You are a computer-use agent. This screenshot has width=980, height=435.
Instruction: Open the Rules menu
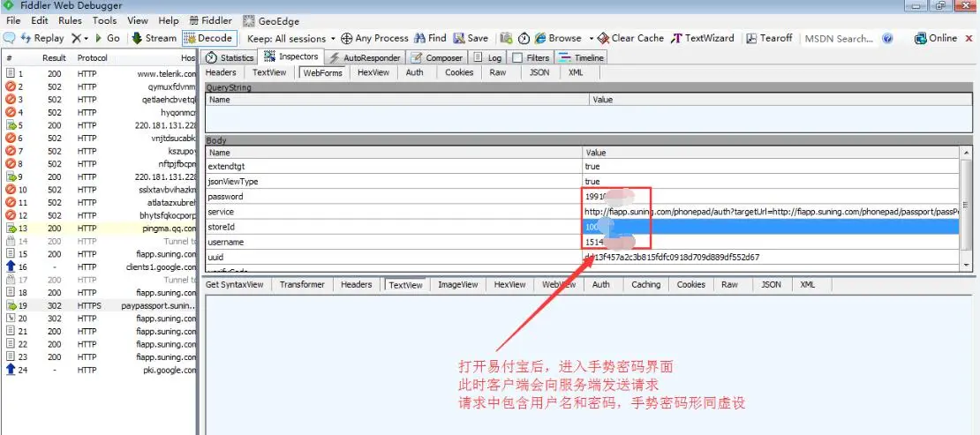coord(70,20)
